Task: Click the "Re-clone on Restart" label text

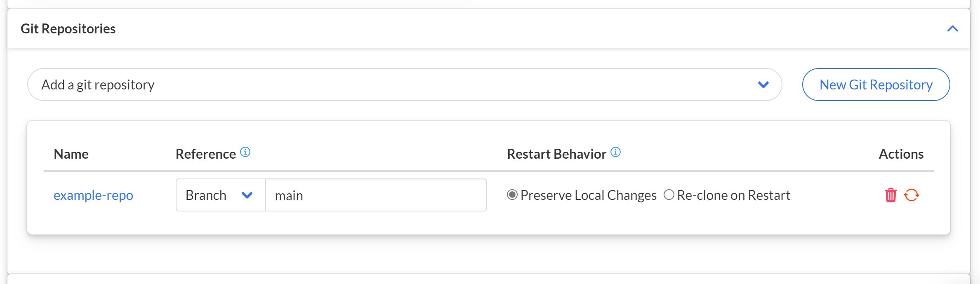Action: pos(733,195)
